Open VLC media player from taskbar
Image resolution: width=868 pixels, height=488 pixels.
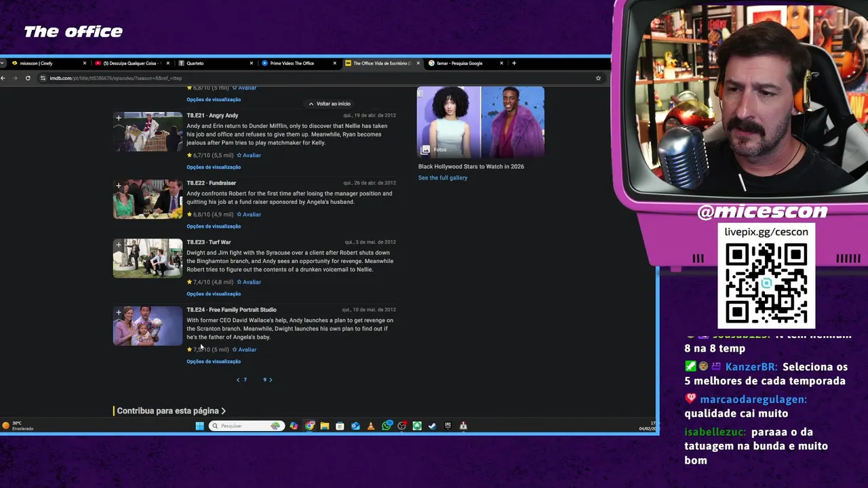coord(371,426)
